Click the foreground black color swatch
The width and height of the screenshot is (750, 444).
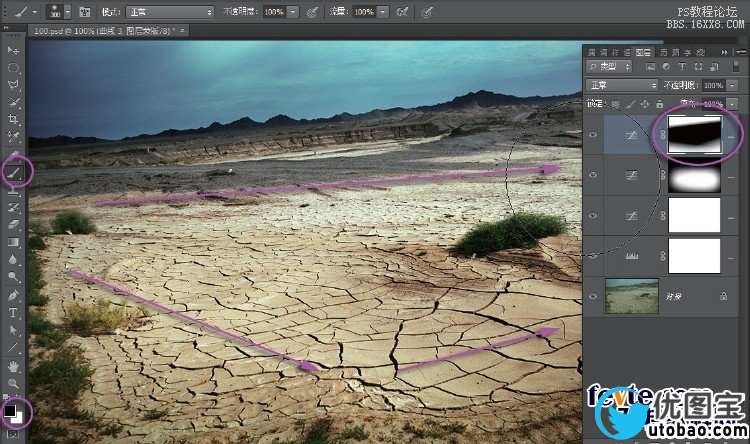tap(10, 410)
